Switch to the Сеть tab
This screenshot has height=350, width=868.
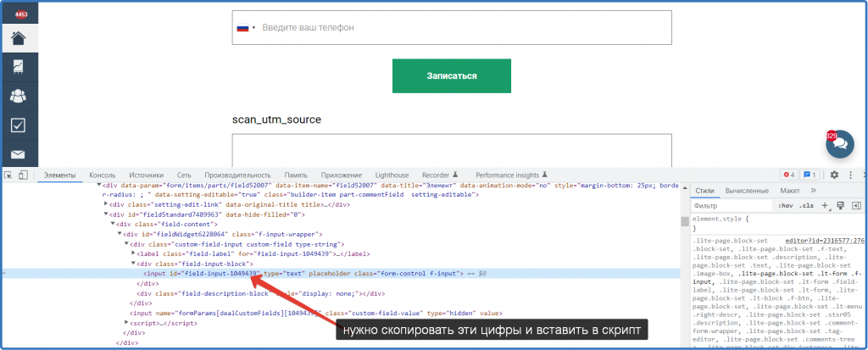[184, 175]
